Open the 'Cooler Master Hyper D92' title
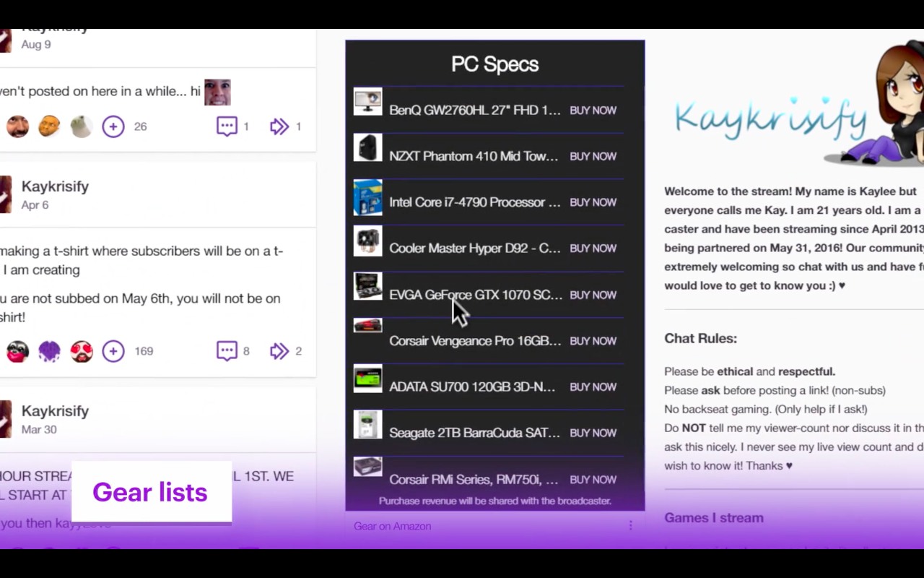This screenshot has width=924, height=578. tap(474, 249)
